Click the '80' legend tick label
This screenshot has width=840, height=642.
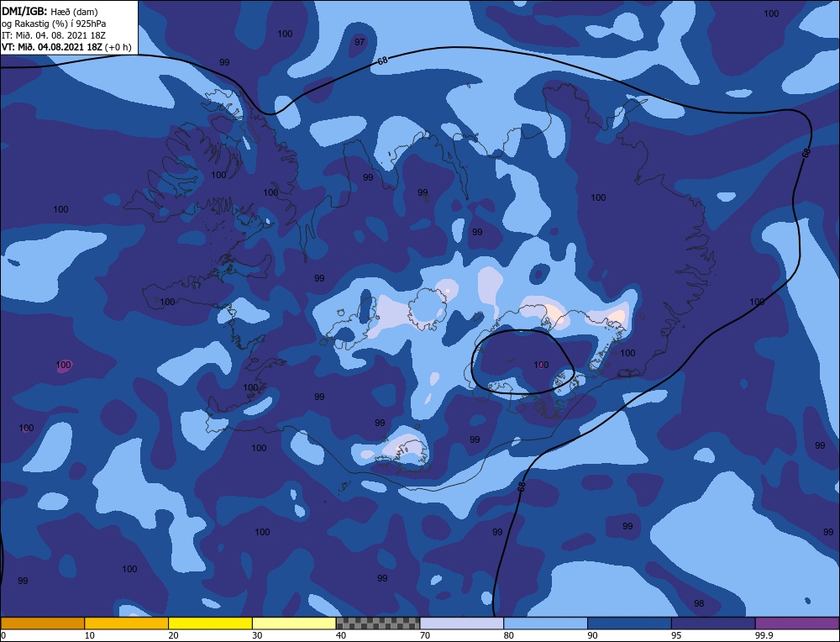point(508,635)
